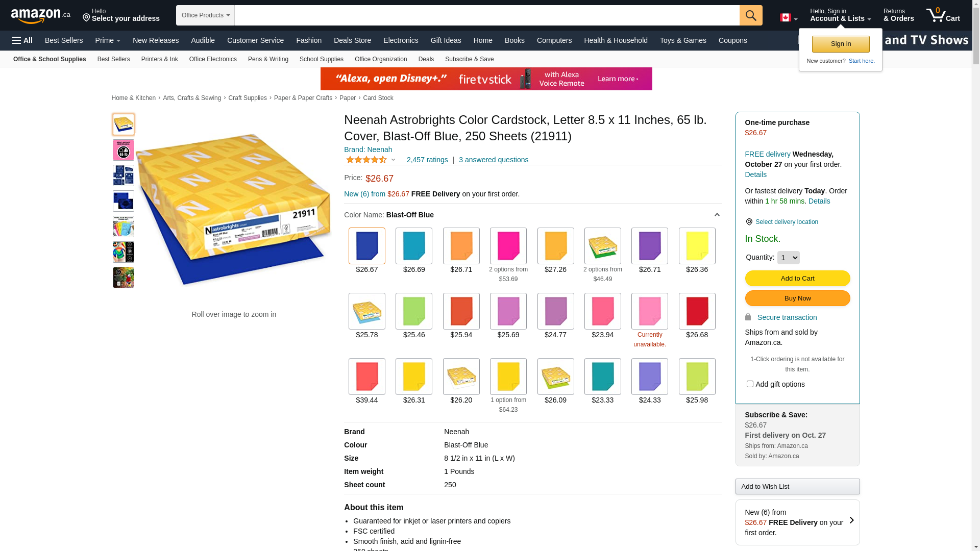
Task: Select the red $26.68 color swatch
Action: tap(697, 312)
